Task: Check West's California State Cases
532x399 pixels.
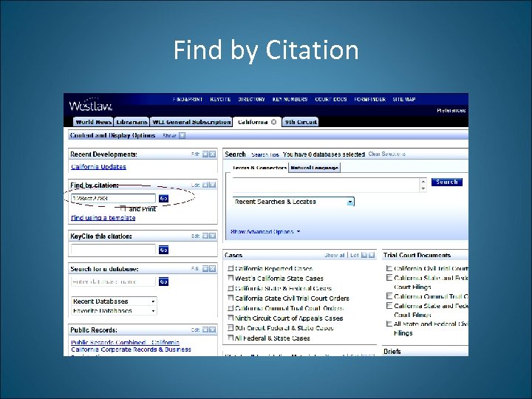Action: tap(231, 279)
